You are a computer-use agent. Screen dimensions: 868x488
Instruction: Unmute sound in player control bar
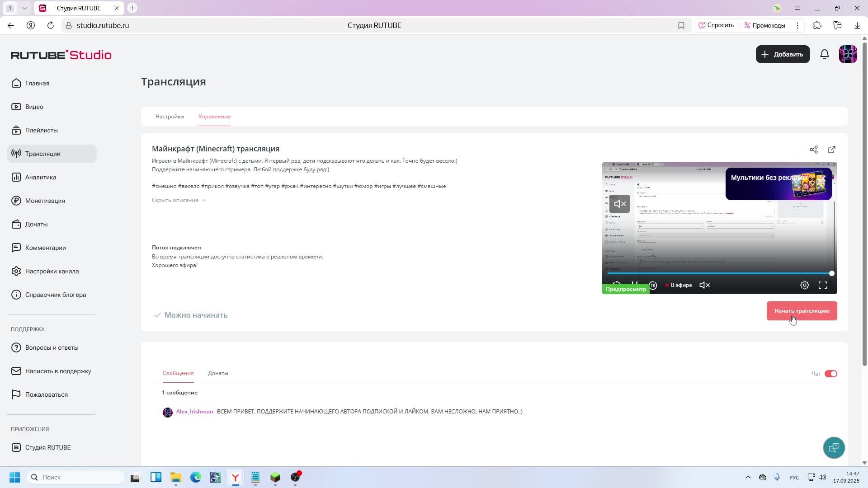(704, 285)
